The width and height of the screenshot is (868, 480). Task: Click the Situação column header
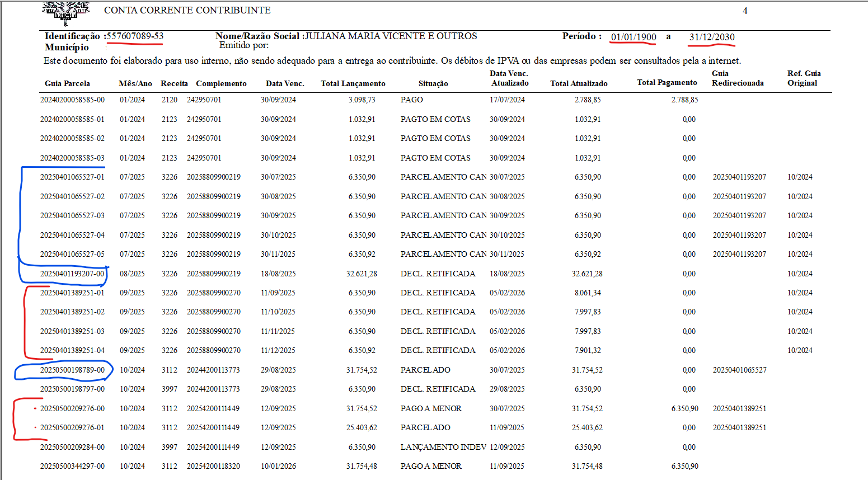(x=433, y=83)
